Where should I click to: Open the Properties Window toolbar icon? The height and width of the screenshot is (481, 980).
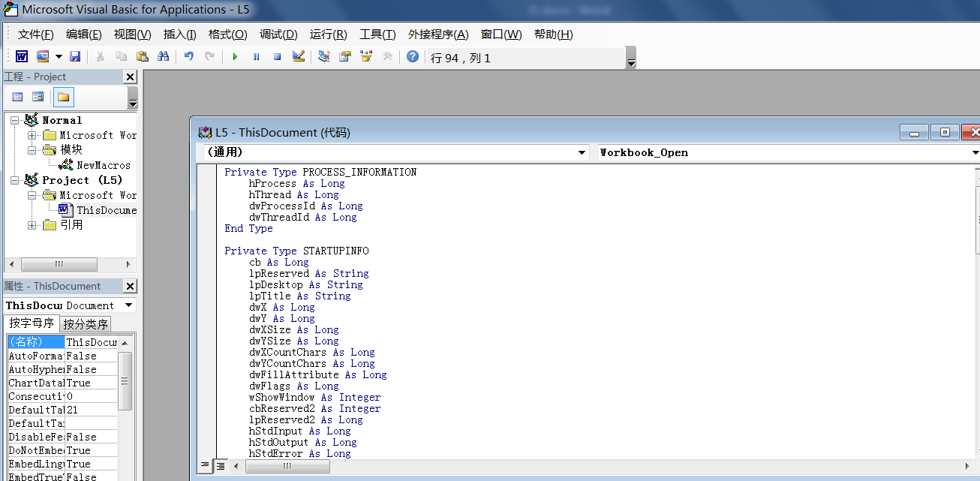coord(345,56)
